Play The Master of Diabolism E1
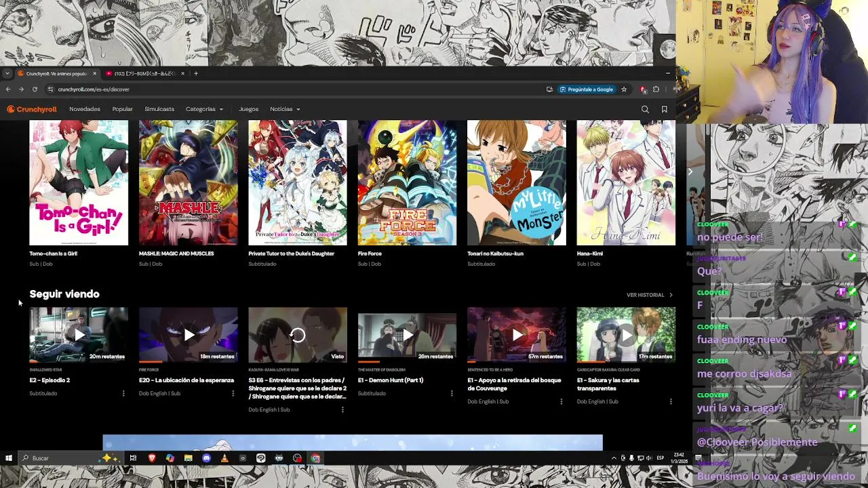Image resolution: width=868 pixels, height=488 pixels. pyautogui.click(x=407, y=335)
